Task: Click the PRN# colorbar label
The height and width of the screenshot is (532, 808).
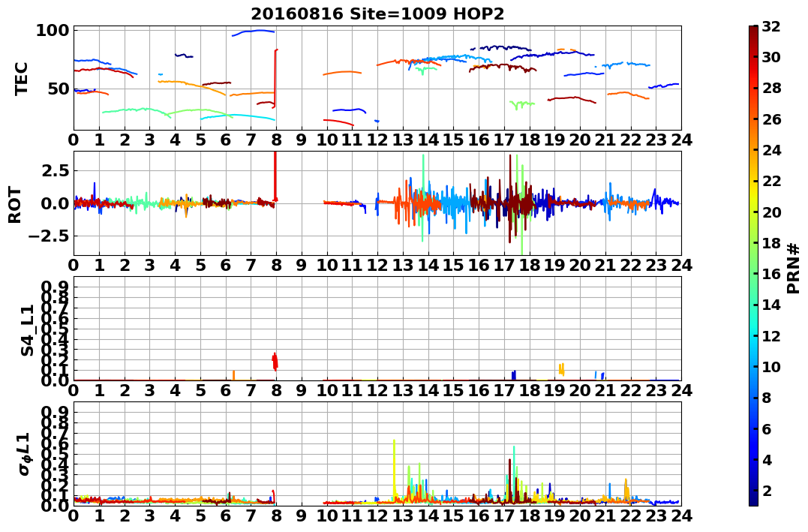Action: point(794,269)
